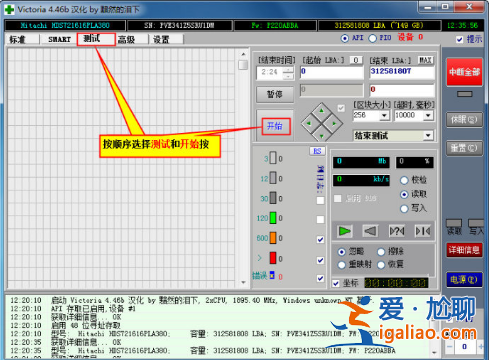Click the 0 button beside start LBA label
Screen dimensions: 489x360
[x=356, y=60]
